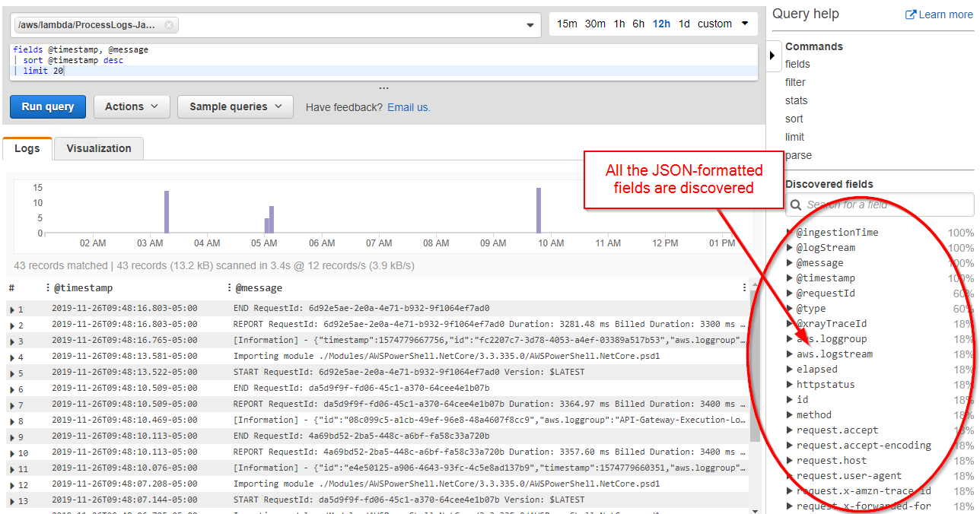Open the @message column options icon
The height and width of the screenshot is (514, 980).
(230, 287)
